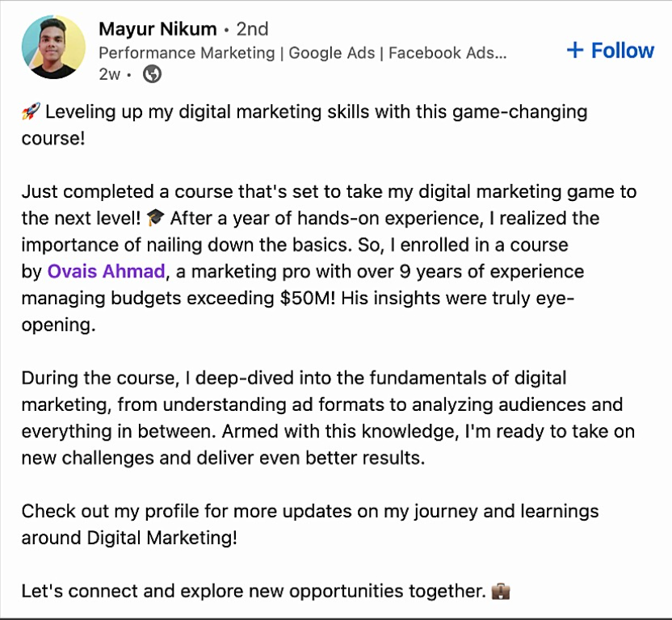The height and width of the screenshot is (620, 672).
Task: Click the globe public visibility icon
Action: pyautogui.click(x=152, y=74)
